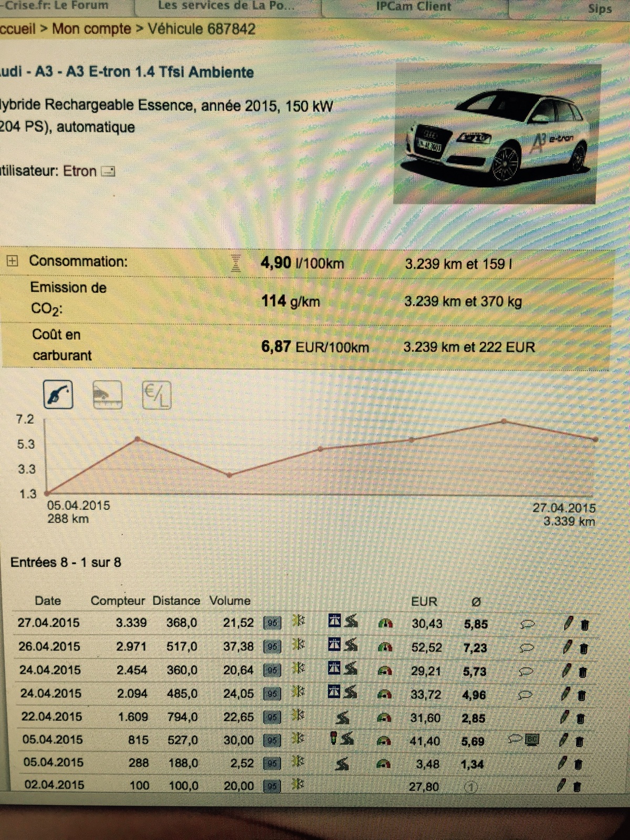630x840 pixels.
Task: Click the photo icon on the 815 km entry
Action: click(x=533, y=740)
